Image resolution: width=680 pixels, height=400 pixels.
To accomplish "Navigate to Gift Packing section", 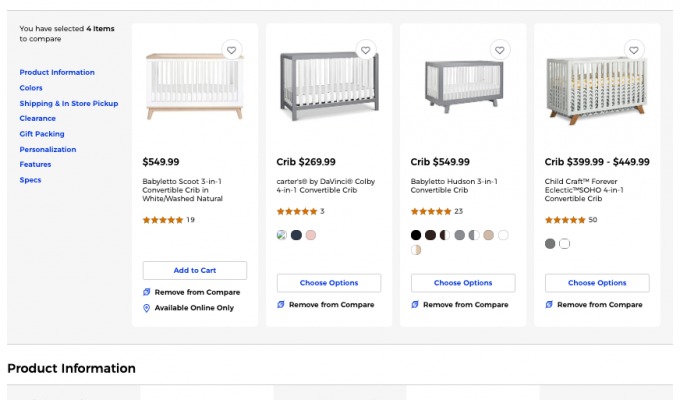I will tap(42, 134).
